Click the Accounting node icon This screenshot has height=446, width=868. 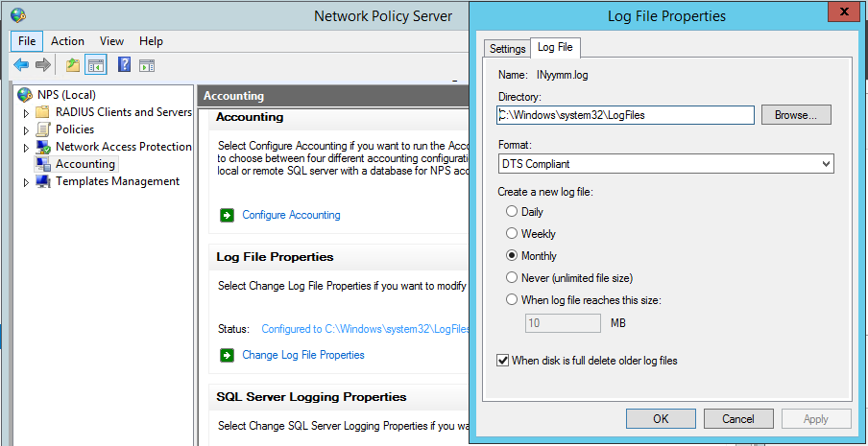[42, 164]
